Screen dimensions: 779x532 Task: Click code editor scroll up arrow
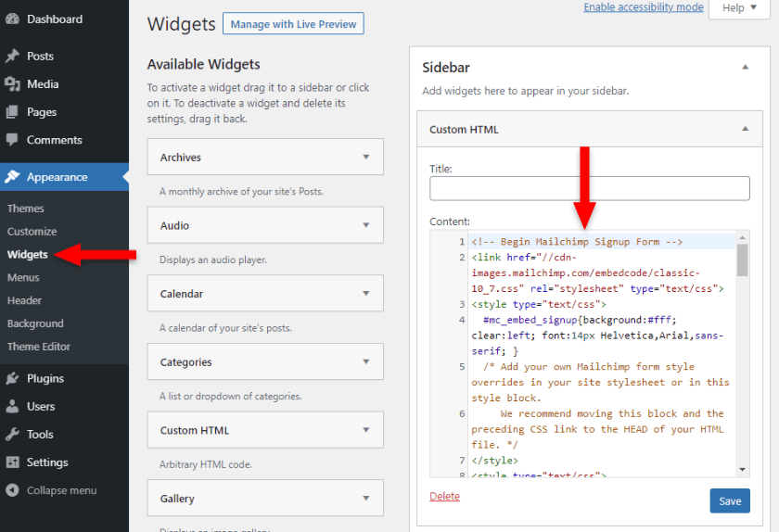(742, 237)
